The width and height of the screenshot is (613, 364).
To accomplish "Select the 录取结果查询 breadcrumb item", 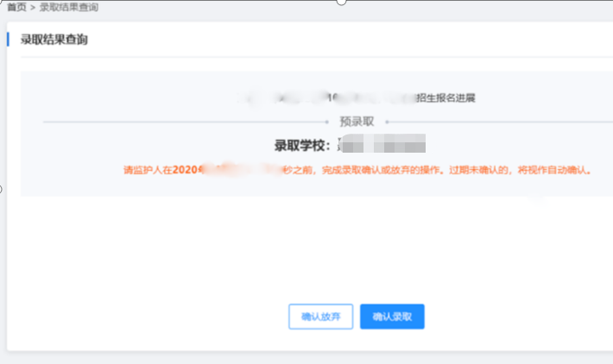I will click(68, 7).
